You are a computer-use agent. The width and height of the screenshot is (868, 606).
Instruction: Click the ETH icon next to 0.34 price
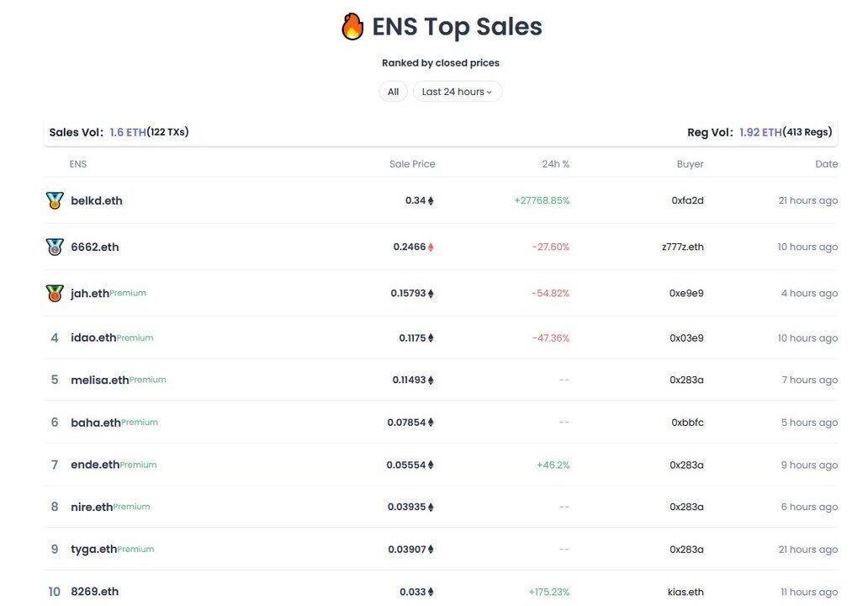431,200
